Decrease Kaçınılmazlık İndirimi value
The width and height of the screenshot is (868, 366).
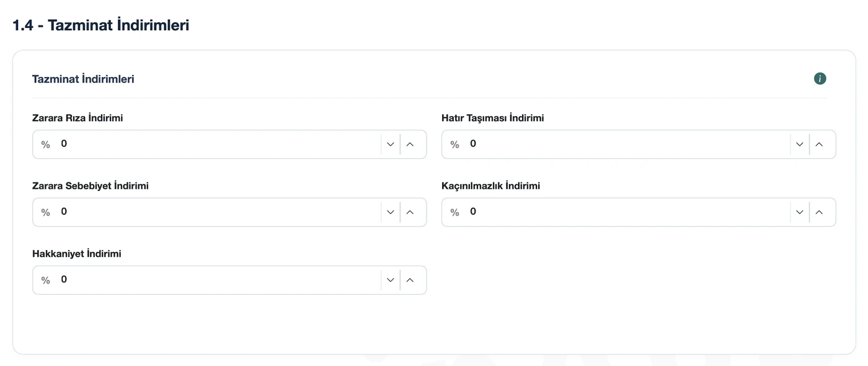pos(800,212)
